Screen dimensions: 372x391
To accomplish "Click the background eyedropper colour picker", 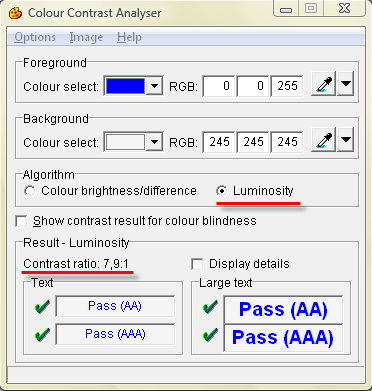I will pos(323,141).
